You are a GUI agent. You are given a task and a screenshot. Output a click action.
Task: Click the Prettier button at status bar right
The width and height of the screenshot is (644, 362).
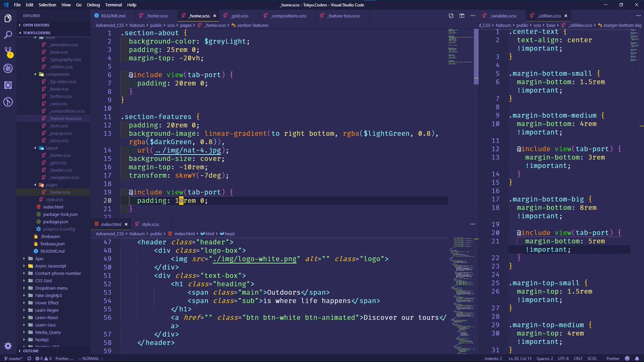coord(612,358)
